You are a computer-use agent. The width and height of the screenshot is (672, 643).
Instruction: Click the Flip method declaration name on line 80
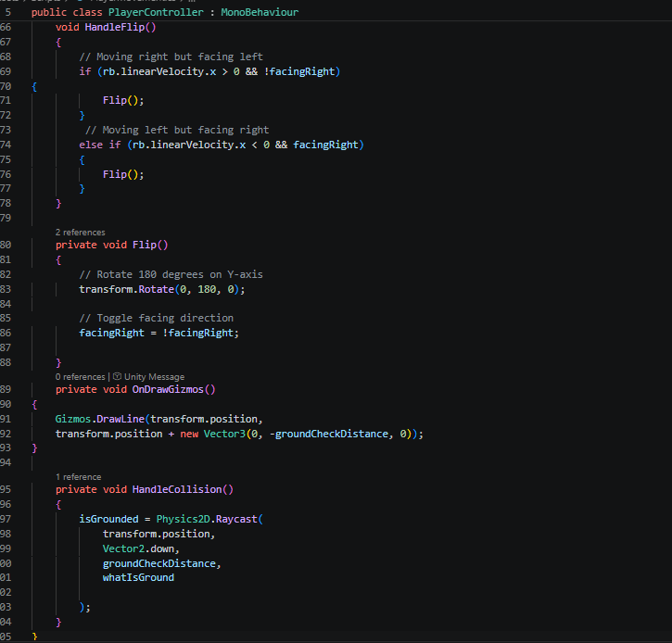(x=145, y=245)
